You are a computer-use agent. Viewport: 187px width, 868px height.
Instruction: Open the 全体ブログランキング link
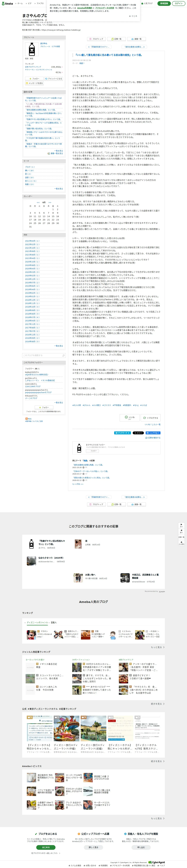(33, 67)
